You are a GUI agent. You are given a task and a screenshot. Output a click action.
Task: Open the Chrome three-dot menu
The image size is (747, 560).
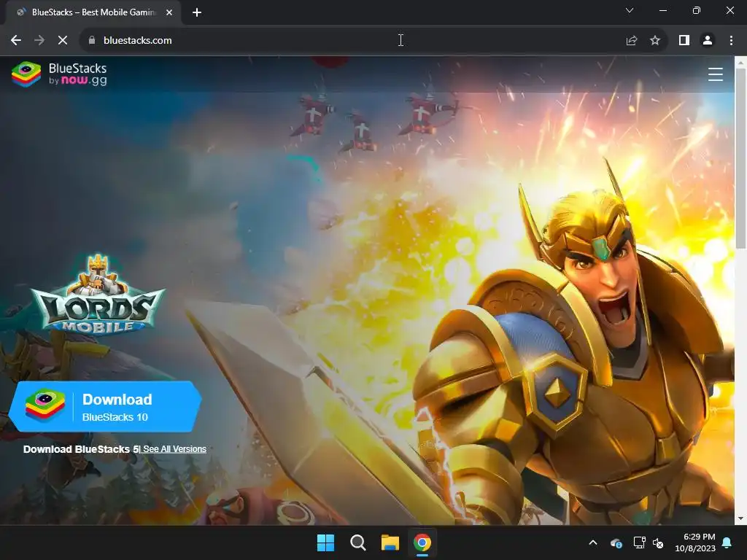(731, 41)
